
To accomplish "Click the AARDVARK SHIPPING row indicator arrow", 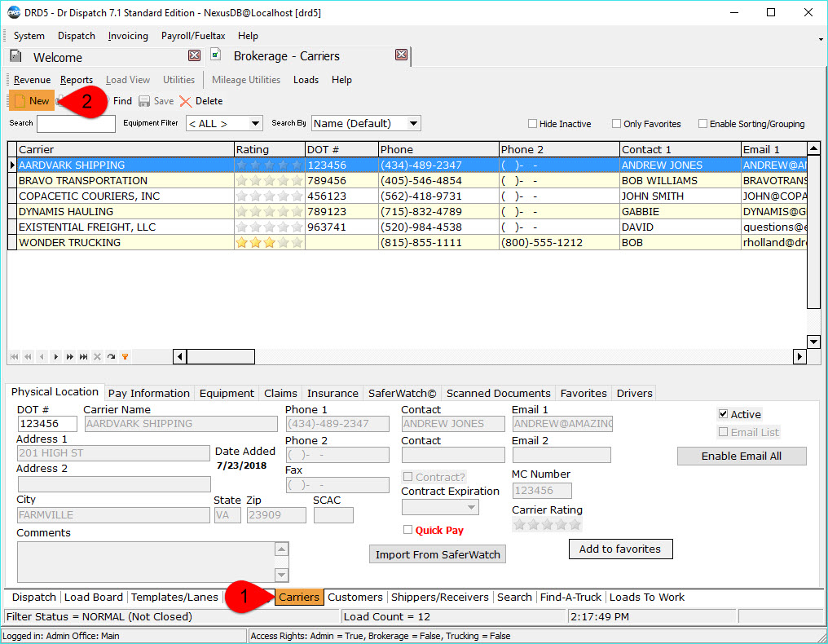I will click(12, 165).
